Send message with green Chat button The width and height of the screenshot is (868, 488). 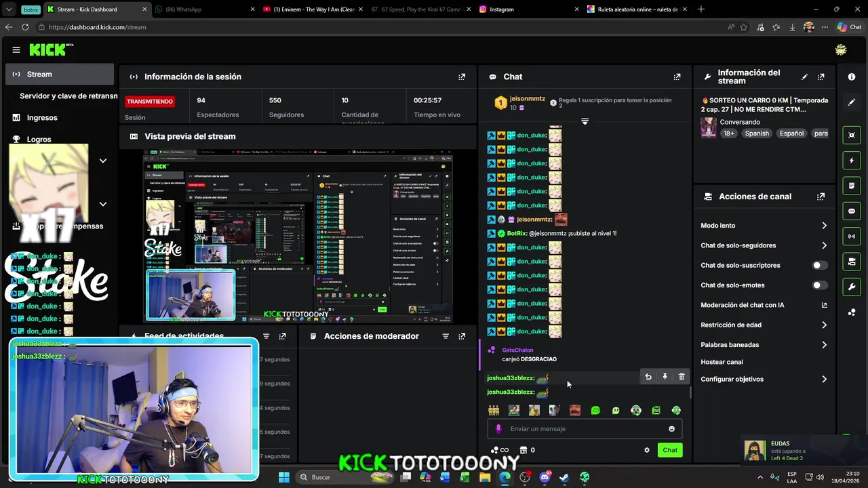[670, 450]
